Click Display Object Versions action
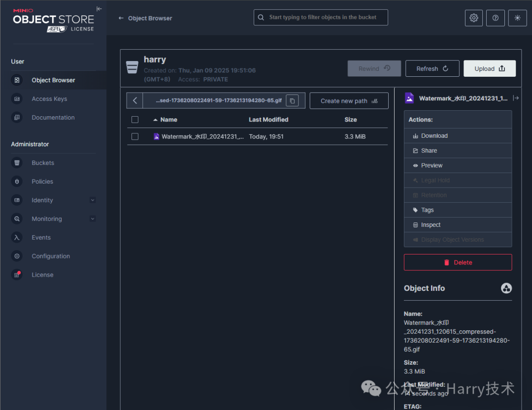 [x=458, y=240]
